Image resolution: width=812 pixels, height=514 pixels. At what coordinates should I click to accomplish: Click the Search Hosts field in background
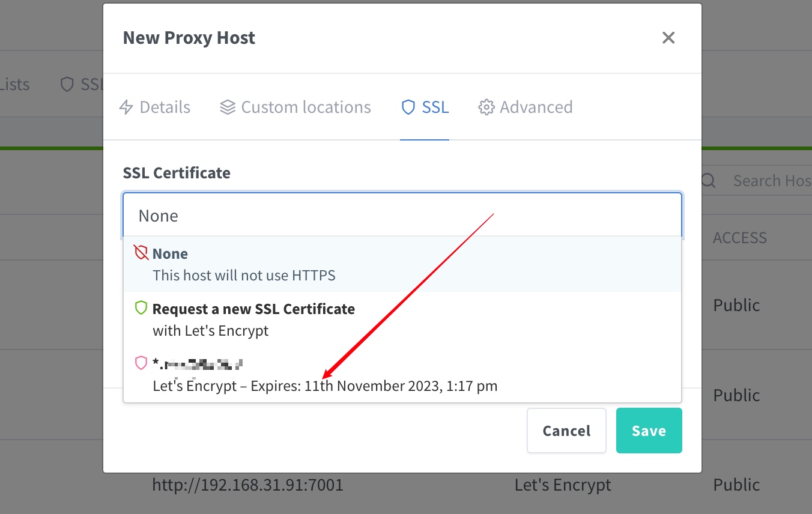(772, 181)
